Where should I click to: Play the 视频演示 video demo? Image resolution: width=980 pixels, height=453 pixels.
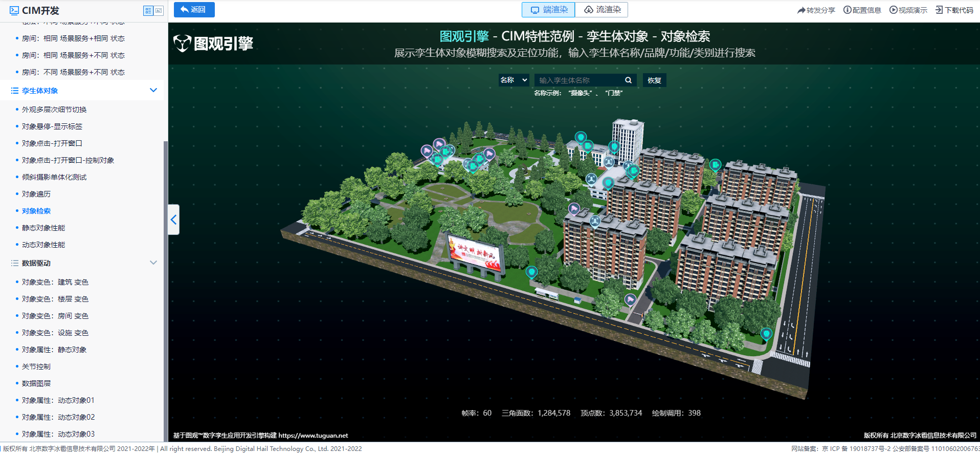click(x=894, y=10)
